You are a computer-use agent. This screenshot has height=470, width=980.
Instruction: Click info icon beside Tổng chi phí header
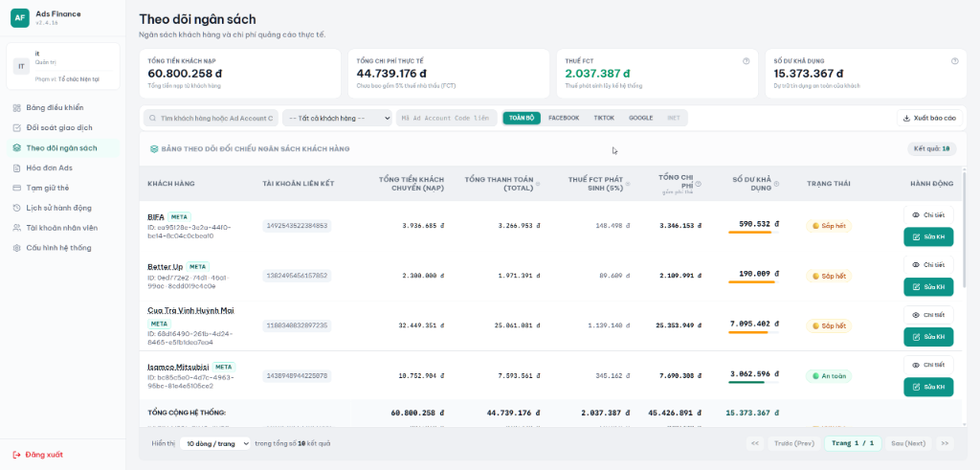698,184
